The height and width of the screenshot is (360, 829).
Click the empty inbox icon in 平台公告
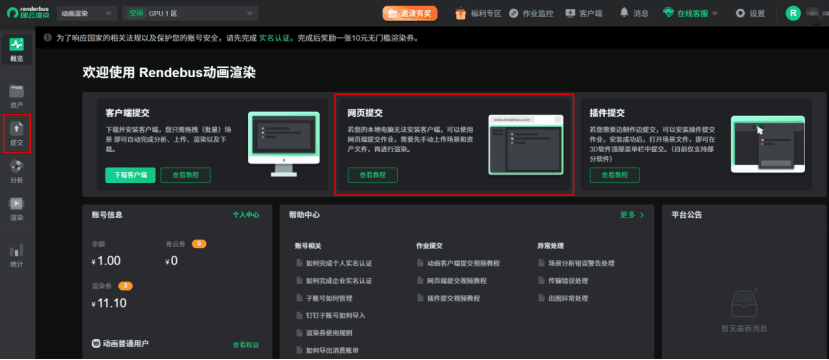click(744, 304)
